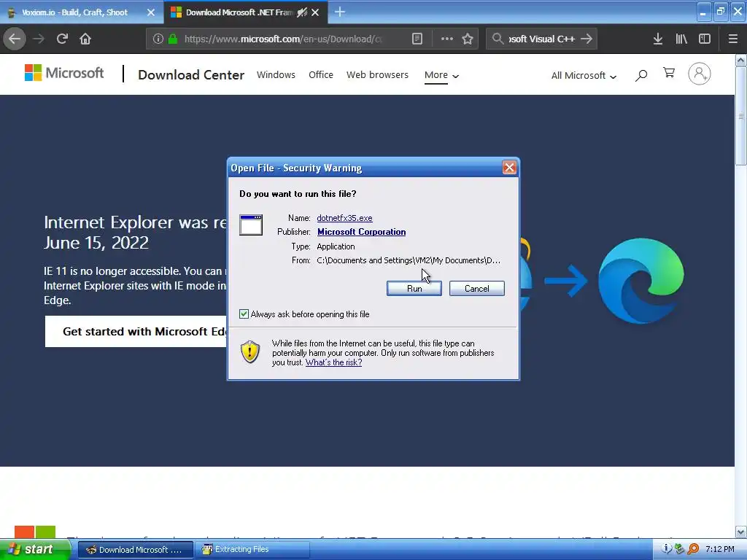Click the page scrollbar up arrow
Image resolution: width=747 pixels, height=560 pixels.
point(741,61)
